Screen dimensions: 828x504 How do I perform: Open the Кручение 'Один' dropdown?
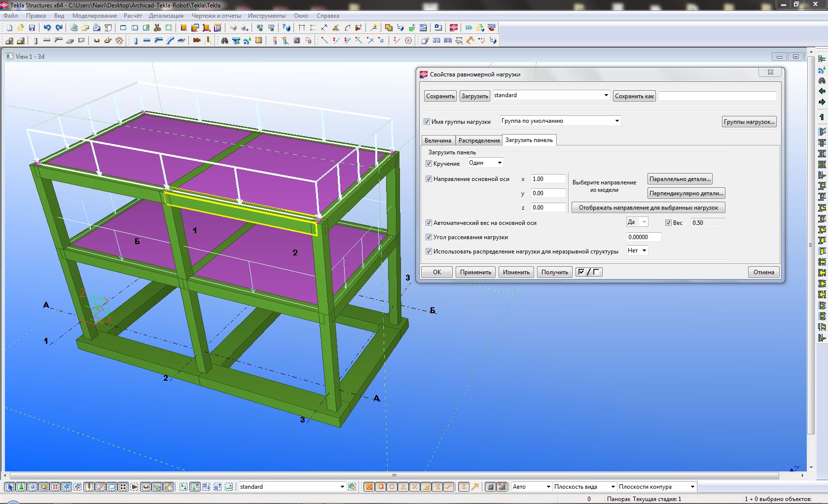click(x=499, y=163)
